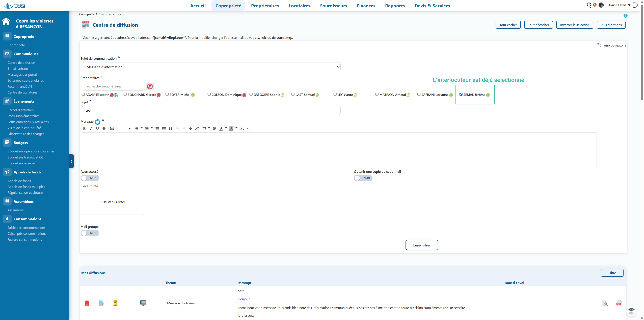Image resolution: width=644 pixels, height=320 pixels.
Task: Insert link in message editor
Action: coord(191,129)
